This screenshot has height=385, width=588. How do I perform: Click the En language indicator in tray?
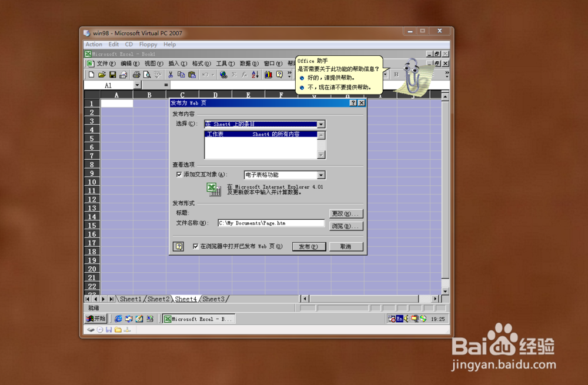tap(399, 319)
